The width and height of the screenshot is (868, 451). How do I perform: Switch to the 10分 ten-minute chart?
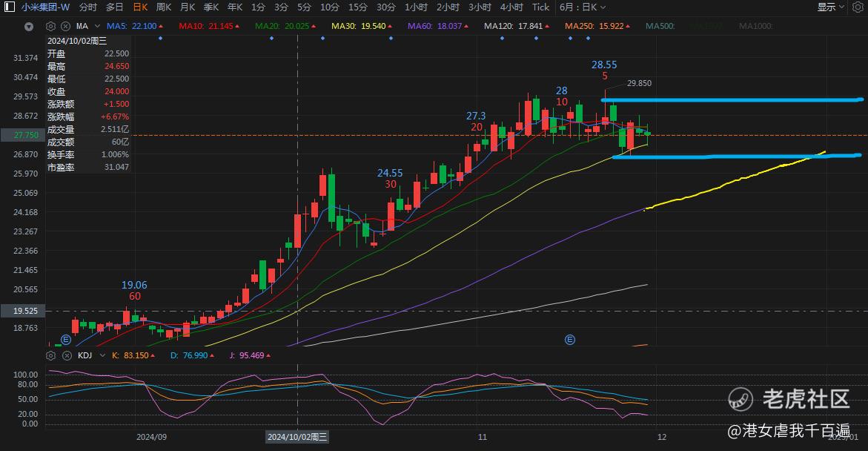coord(329,7)
